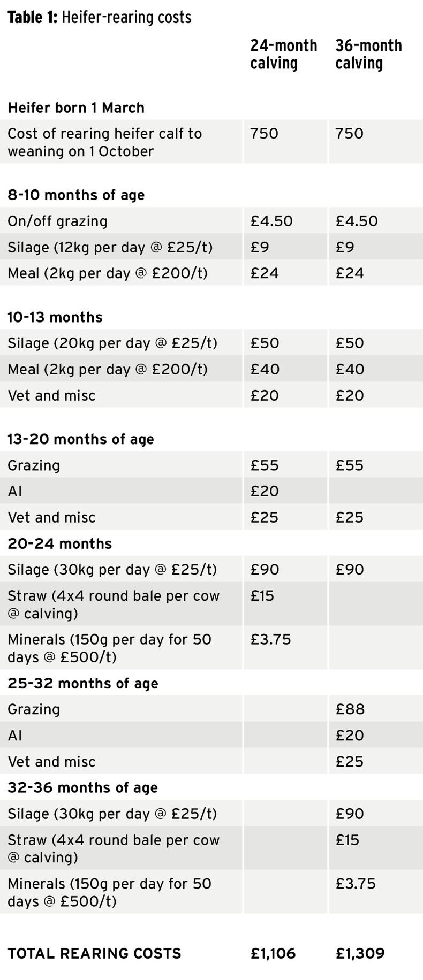This screenshot has width=423, height=980.
Task: Click the Table 1 Heifer-rearing costs title
Action: (x=100, y=18)
